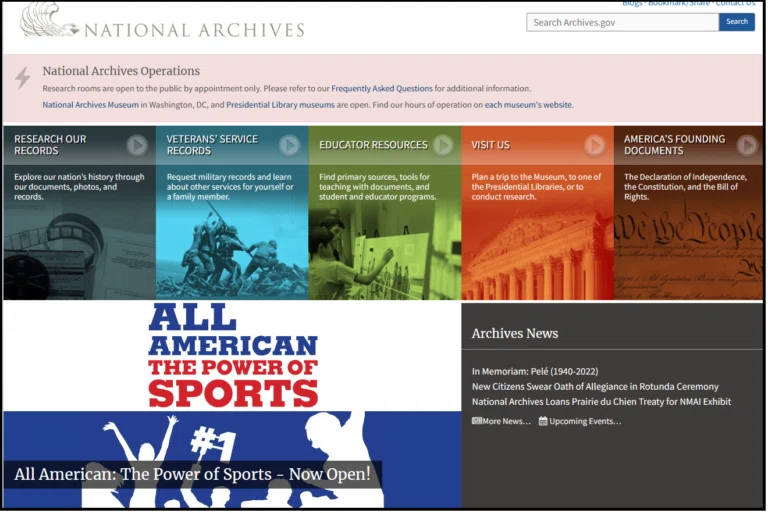
Task: Open the Educator Resources heading
Action: point(373,146)
